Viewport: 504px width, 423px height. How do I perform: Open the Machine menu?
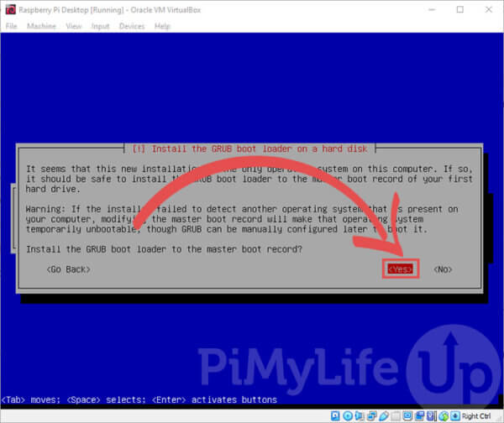pyautogui.click(x=41, y=26)
